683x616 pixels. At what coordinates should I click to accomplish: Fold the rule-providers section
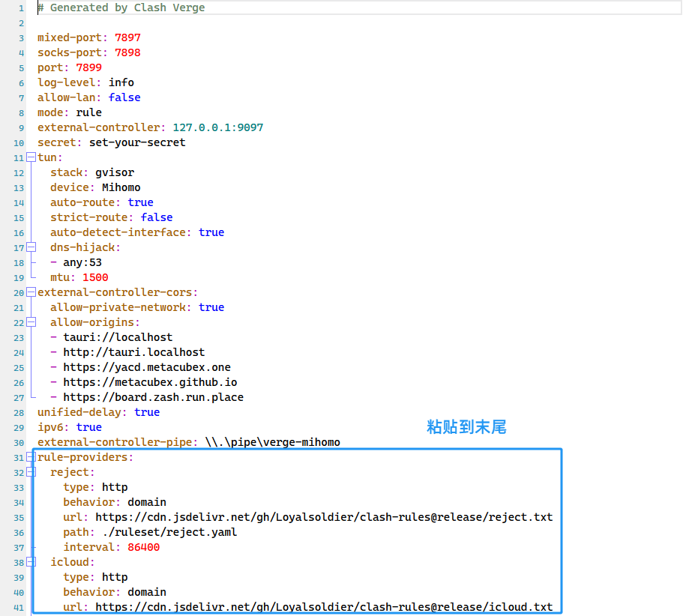click(x=31, y=457)
